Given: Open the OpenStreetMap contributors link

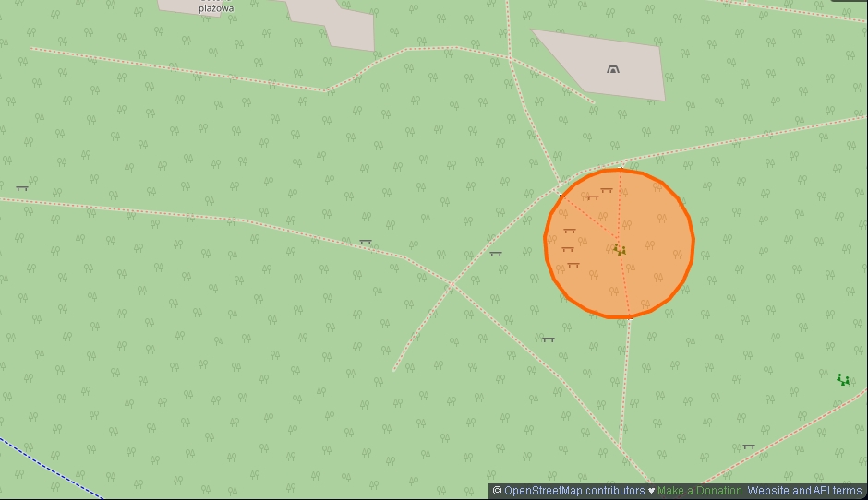Looking at the screenshot, I should tap(574, 491).
